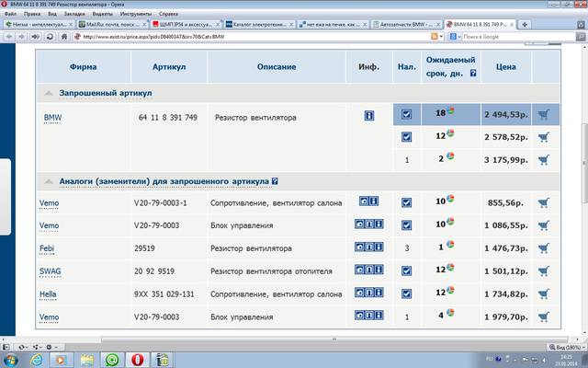This screenshot has height=368, width=588.
Task: Click the vertical page scrollbar
Action: click(584, 164)
